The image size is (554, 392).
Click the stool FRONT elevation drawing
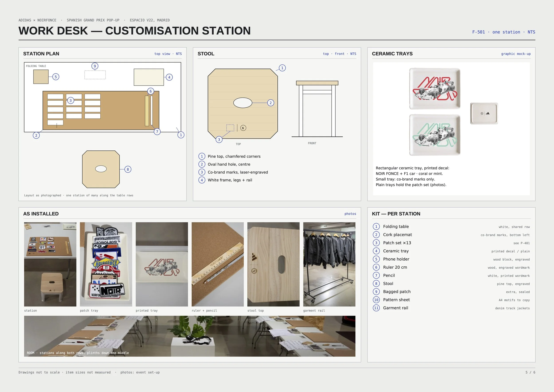coord(317,109)
